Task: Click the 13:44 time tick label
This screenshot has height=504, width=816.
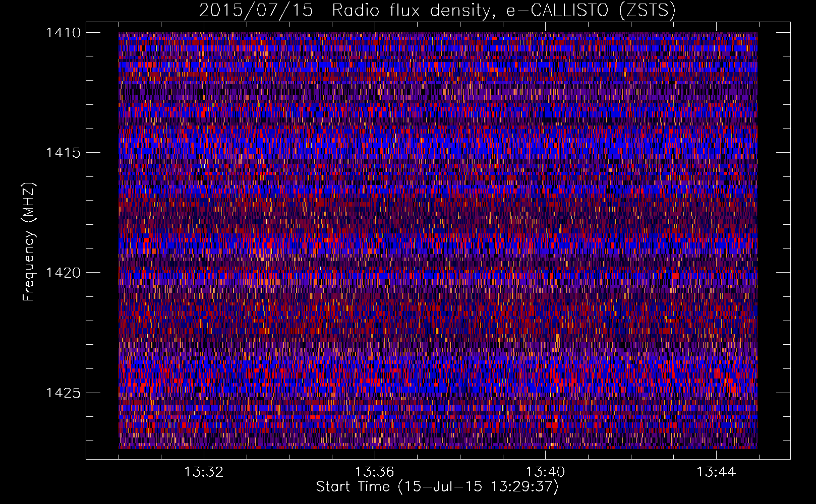Action: tap(716, 472)
